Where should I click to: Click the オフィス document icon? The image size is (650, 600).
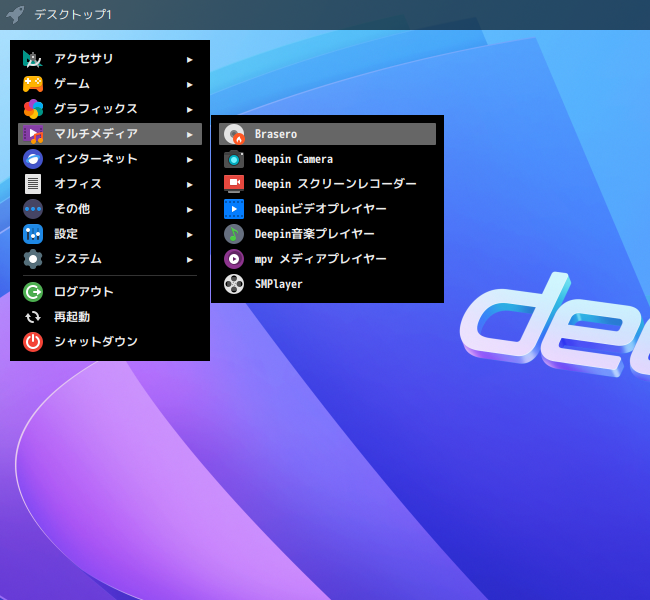(33, 184)
